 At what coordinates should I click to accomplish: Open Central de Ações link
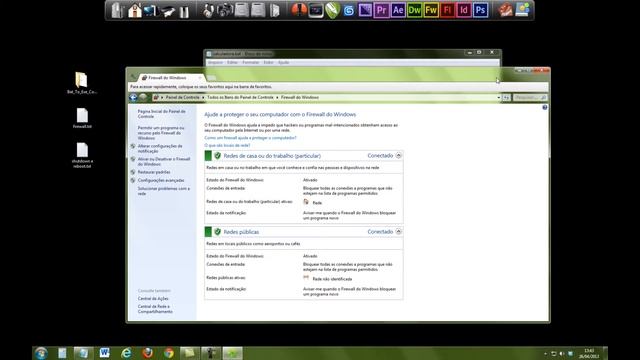(153, 299)
